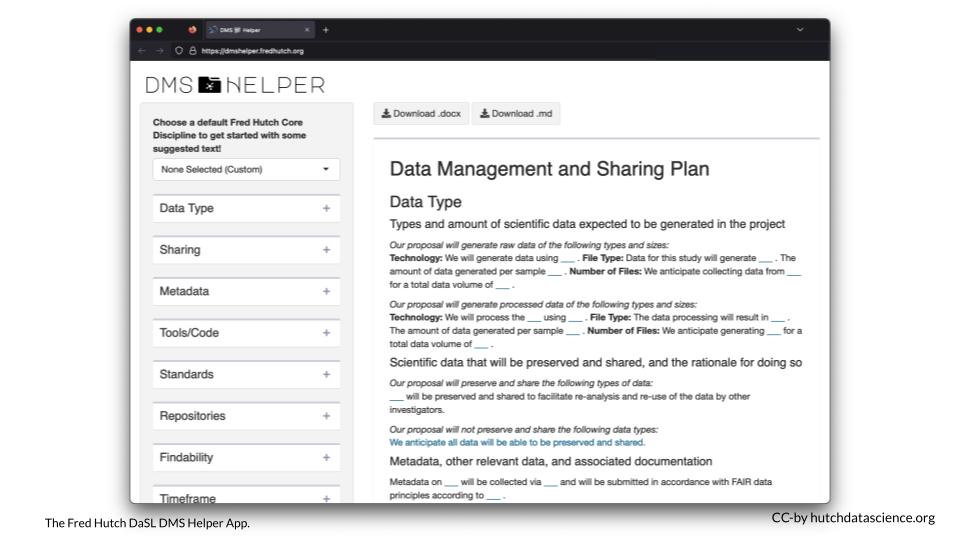
Task: Expand the Metadata section
Action: (246, 291)
